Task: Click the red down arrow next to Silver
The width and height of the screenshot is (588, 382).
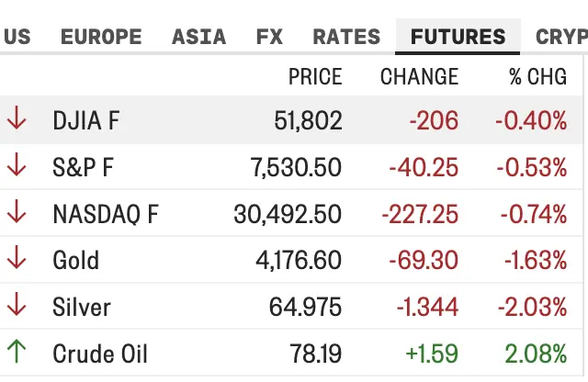Action: [x=17, y=304]
